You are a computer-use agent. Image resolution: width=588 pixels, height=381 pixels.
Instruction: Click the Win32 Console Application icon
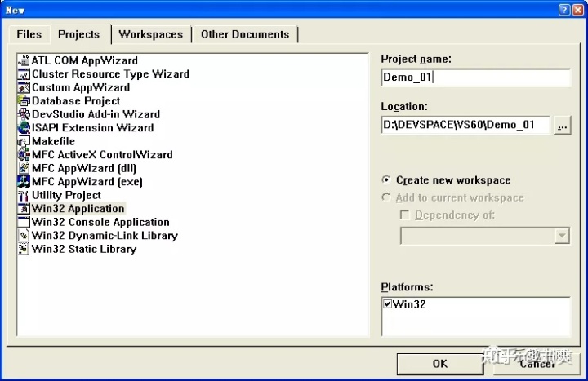(x=24, y=223)
